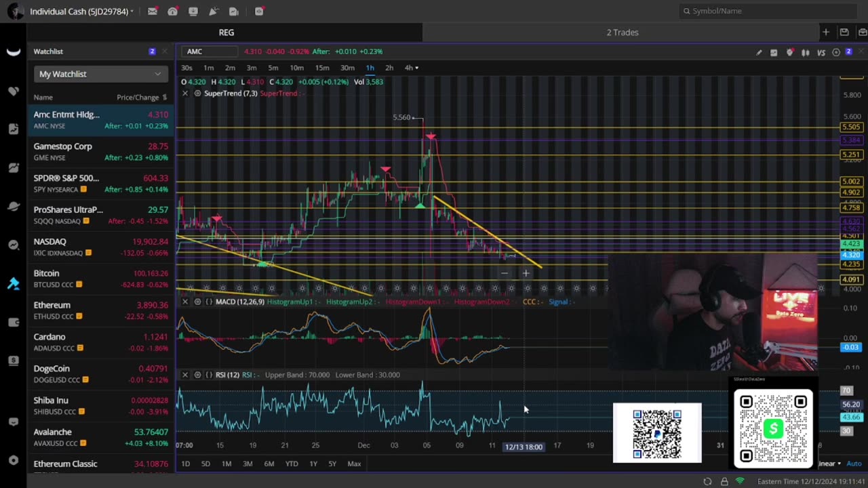Open the briefcase toolbox icon
This screenshot has height=488, width=868.
point(861,32)
